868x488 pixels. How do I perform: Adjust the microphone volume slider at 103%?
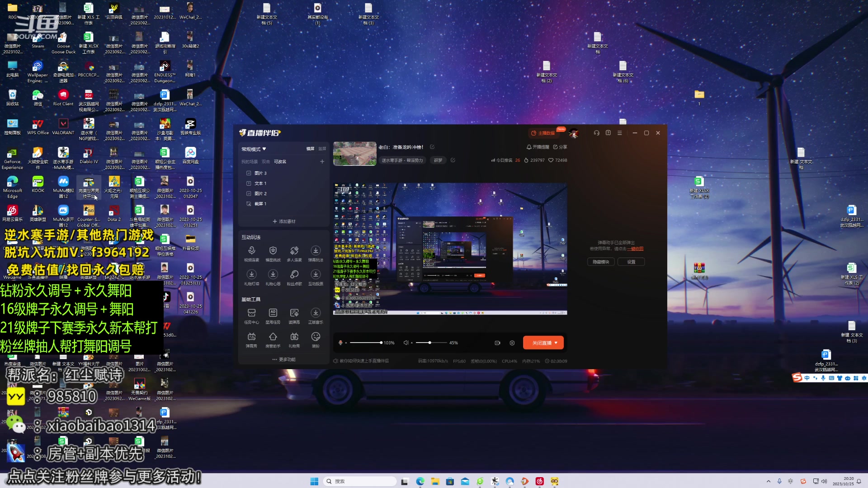(x=365, y=343)
